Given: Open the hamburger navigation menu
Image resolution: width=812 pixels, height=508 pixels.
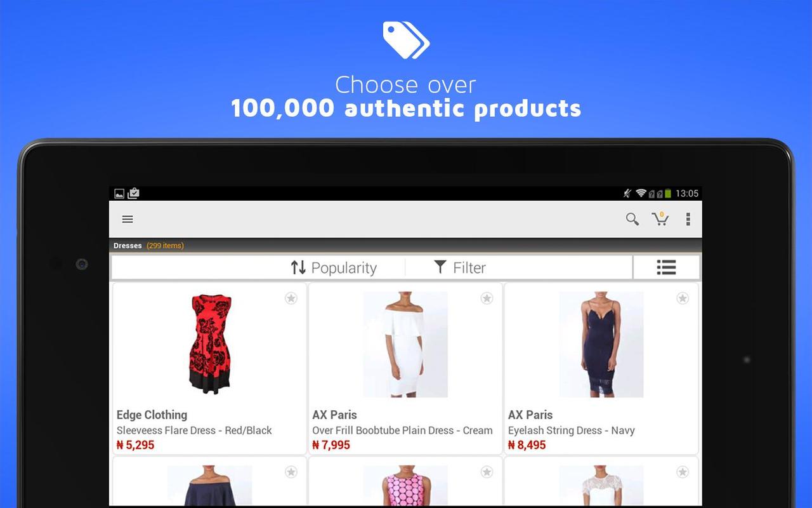Looking at the screenshot, I should [x=128, y=219].
